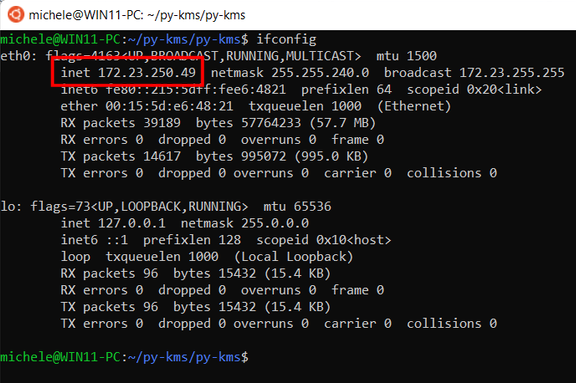
Task: Click the last collisions 0 text
Action: click(x=451, y=324)
